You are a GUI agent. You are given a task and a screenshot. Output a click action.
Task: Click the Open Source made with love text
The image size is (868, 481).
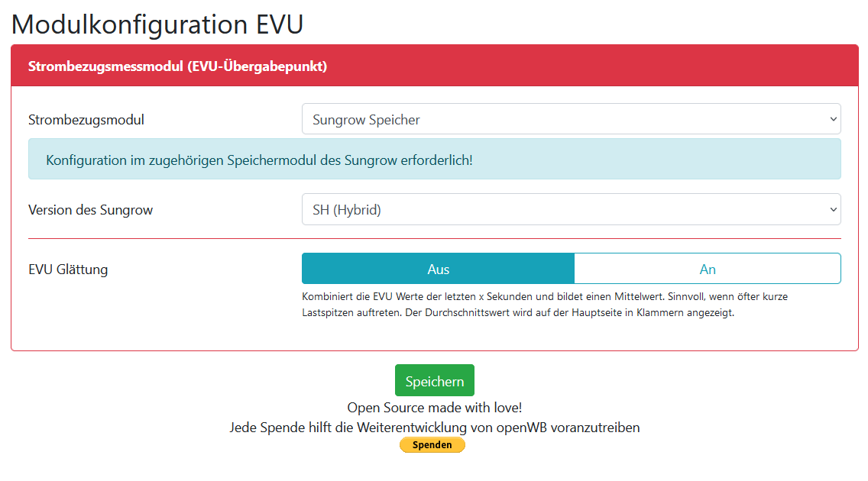click(x=434, y=408)
